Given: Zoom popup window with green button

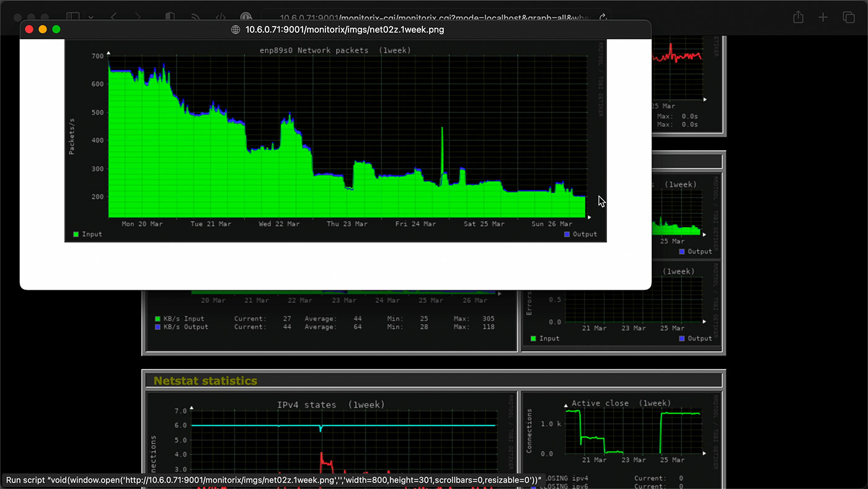Looking at the screenshot, I should click(56, 29).
